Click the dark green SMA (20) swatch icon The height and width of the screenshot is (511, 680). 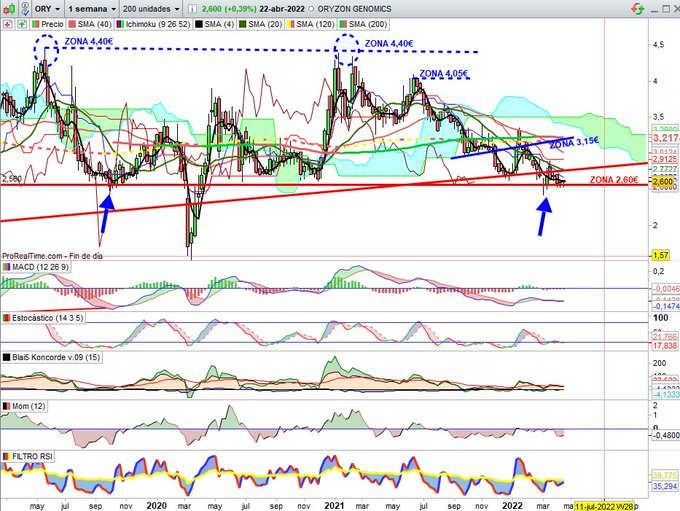(243, 24)
